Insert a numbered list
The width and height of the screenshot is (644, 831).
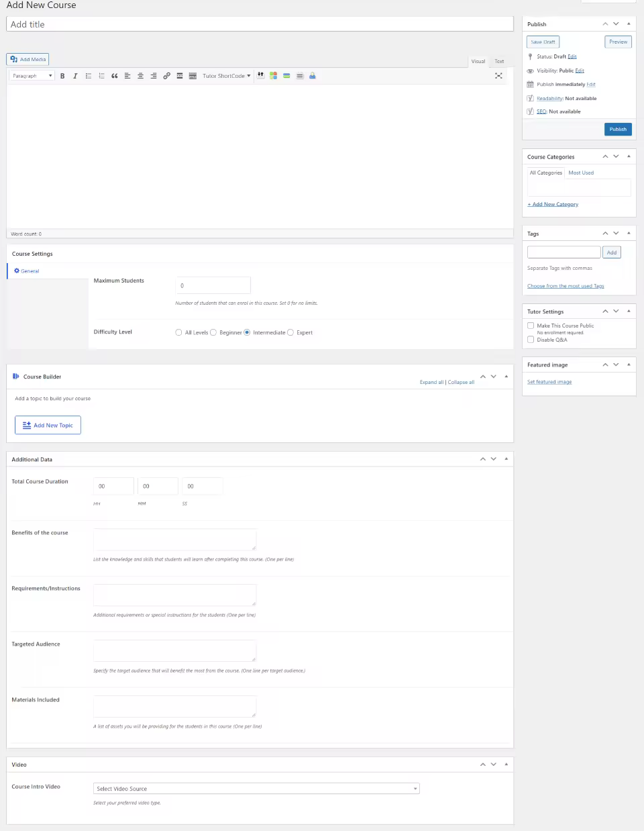101,76
